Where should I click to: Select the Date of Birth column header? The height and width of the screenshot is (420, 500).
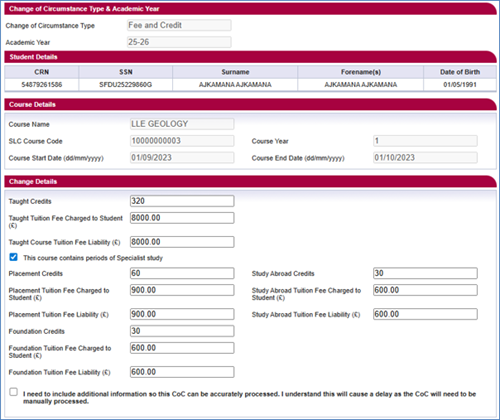460,72
